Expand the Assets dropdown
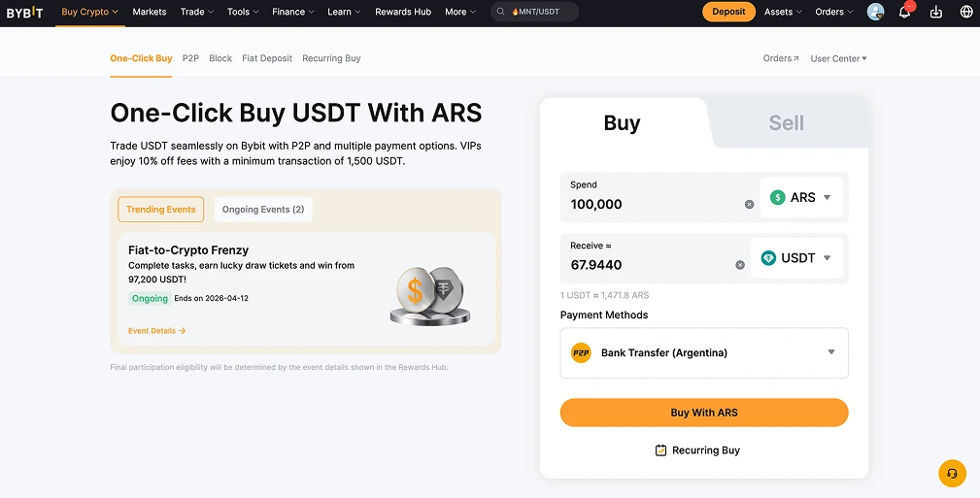Image resolution: width=980 pixels, height=498 pixels. tap(783, 12)
